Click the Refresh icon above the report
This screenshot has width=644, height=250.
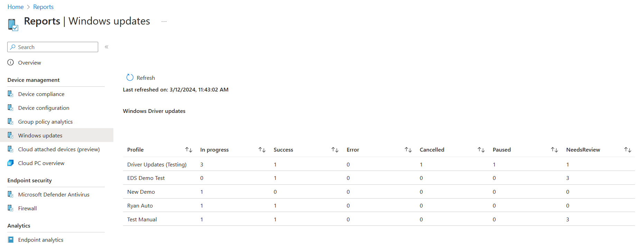click(130, 77)
